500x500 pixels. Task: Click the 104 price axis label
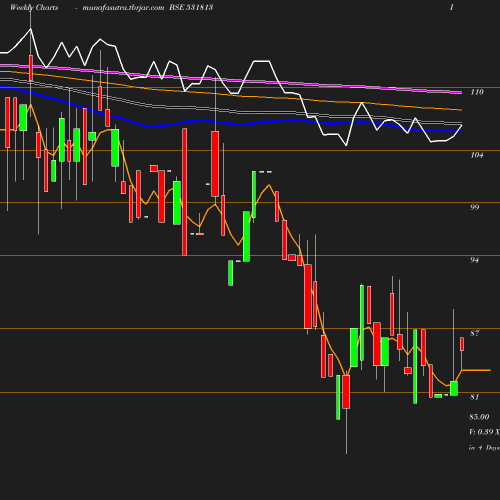coord(477,155)
